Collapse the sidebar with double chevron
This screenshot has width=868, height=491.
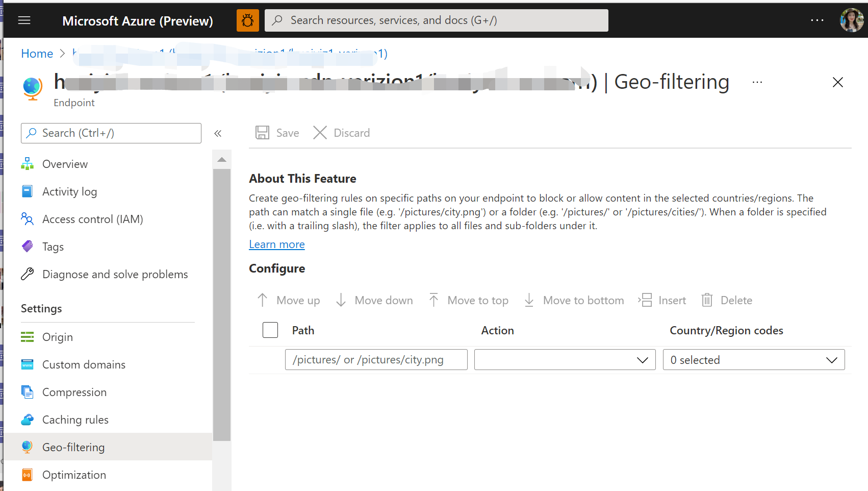pos(218,133)
